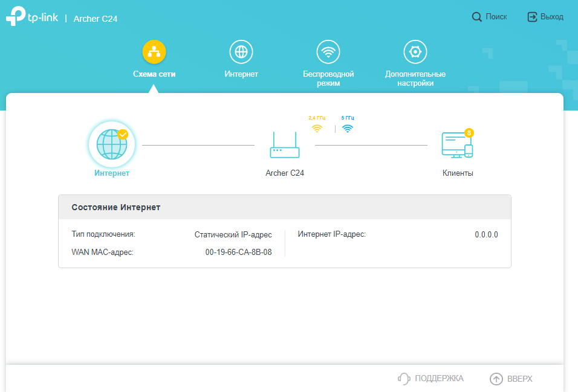Open the Дополнительные настройки tab label
The width and height of the screenshot is (578, 392).
point(415,79)
